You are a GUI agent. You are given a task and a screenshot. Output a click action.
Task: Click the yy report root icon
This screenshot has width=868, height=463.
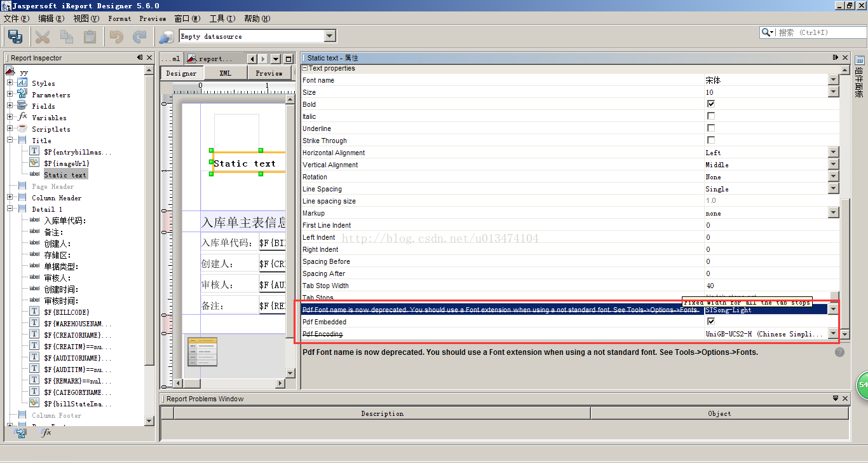tap(10, 72)
